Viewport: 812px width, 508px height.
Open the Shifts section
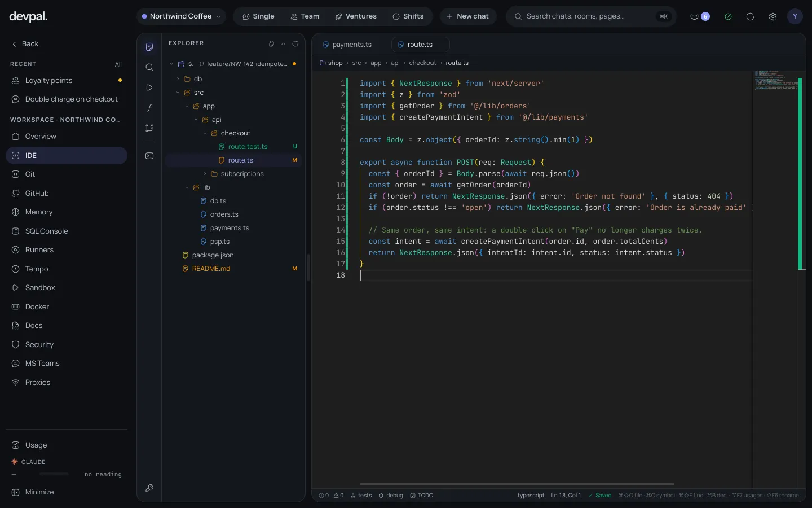tap(408, 16)
